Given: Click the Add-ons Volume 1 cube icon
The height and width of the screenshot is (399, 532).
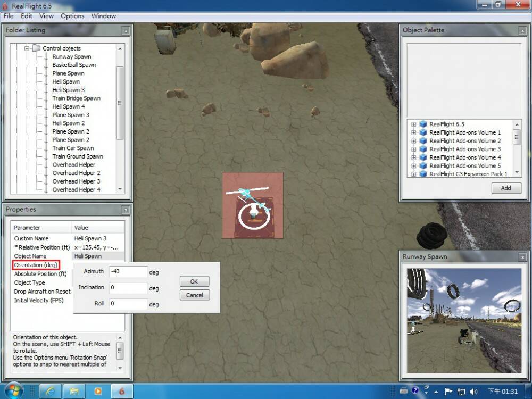Looking at the screenshot, I should (x=423, y=132).
